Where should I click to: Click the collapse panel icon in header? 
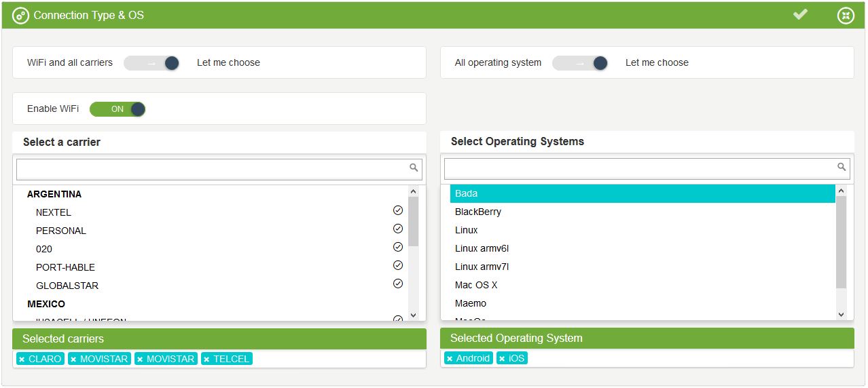pos(846,15)
